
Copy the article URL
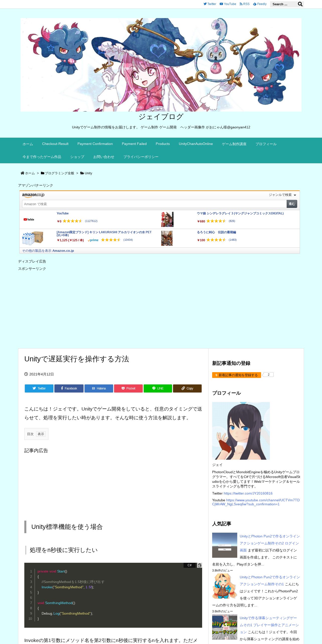coord(187,388)
